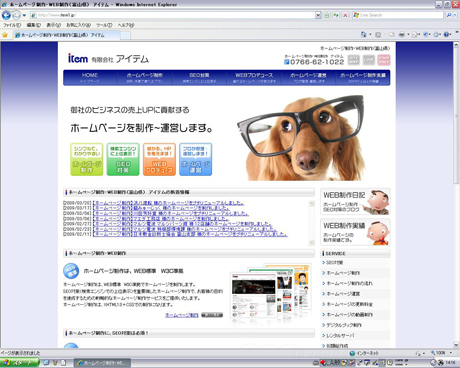Open the search provider options dropdown
This screenshot has width=460, height=368.
click(x=456, y=15)
